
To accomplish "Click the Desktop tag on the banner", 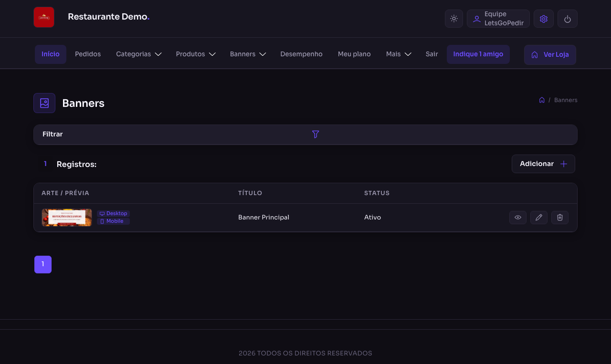I will (114, 214).
